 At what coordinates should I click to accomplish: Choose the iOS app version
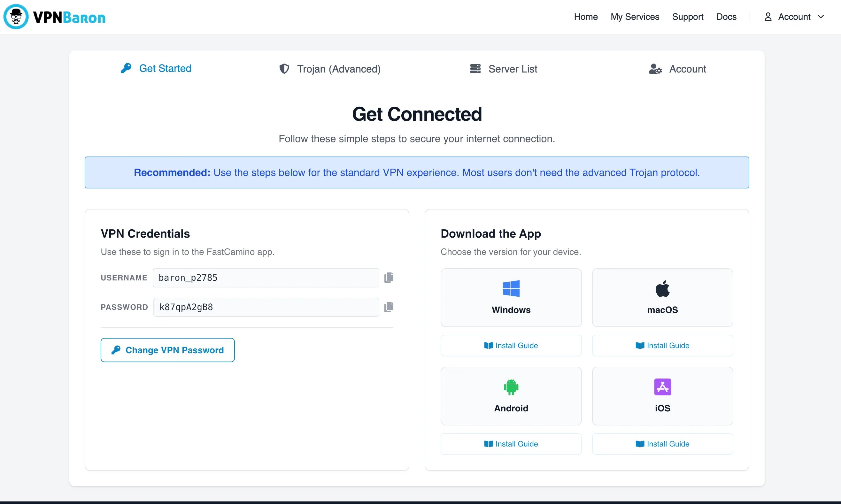662,396
